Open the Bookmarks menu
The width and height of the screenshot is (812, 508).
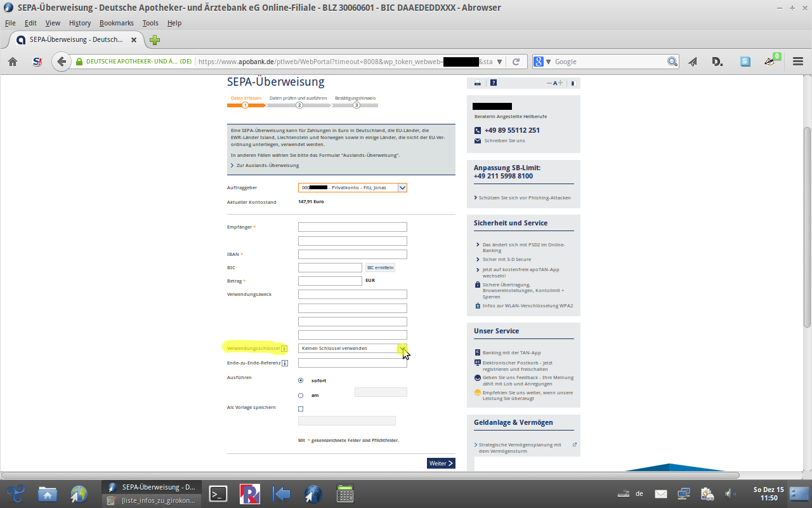click(x=116, y=23)
